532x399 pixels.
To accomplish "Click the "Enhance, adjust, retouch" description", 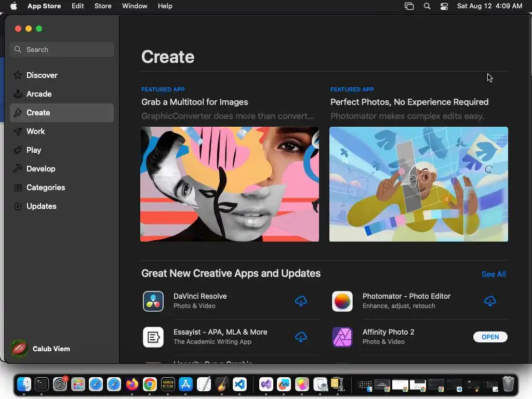I will pos(398,306).
